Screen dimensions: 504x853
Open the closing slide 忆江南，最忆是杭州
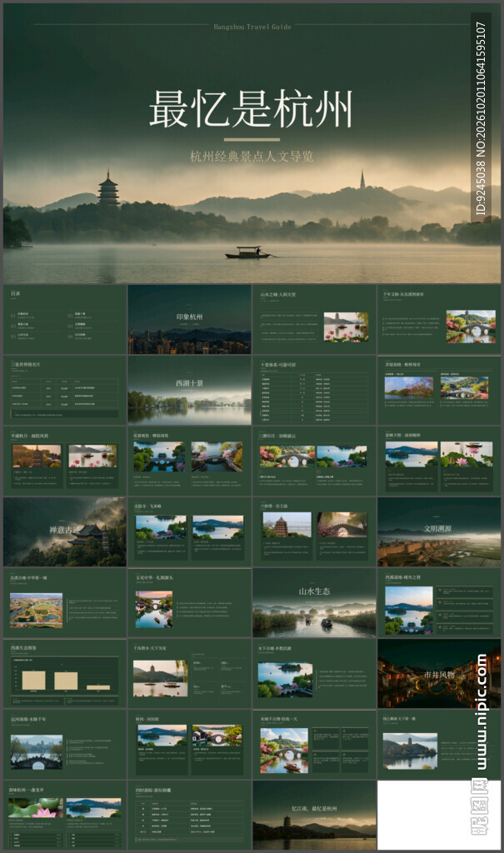(314, 815)
